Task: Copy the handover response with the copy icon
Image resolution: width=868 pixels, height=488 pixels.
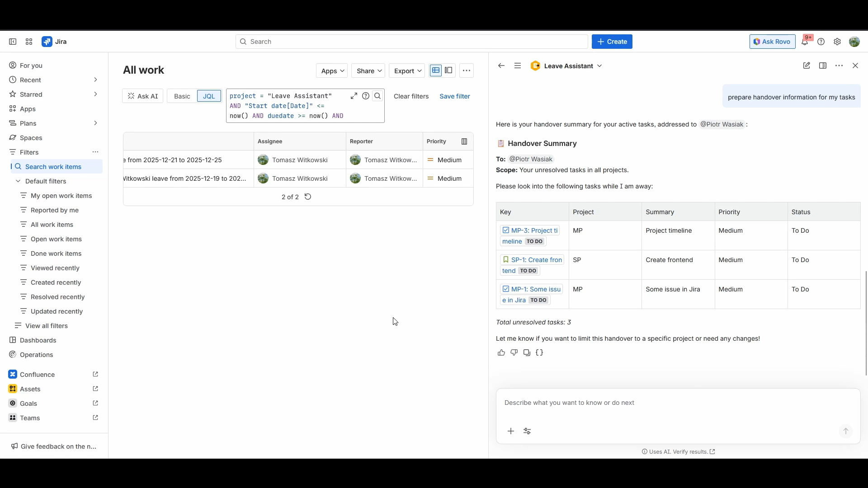Action: pos(527,353)
